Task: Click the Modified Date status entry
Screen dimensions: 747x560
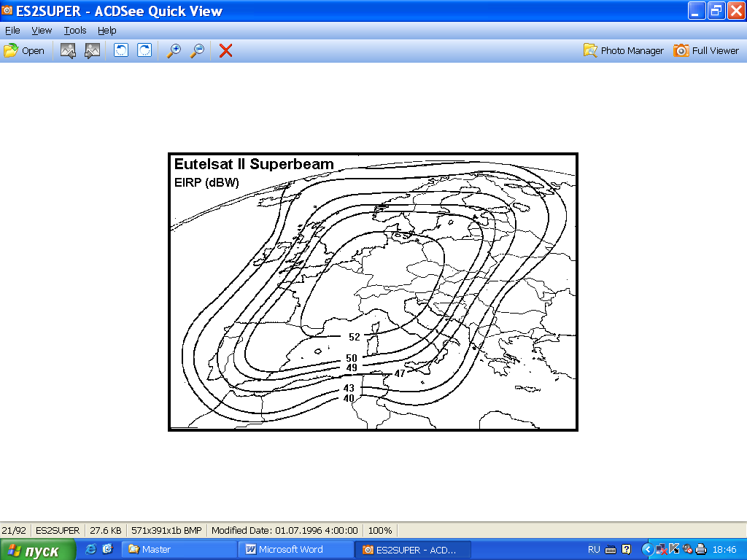Action: (285, 531)
